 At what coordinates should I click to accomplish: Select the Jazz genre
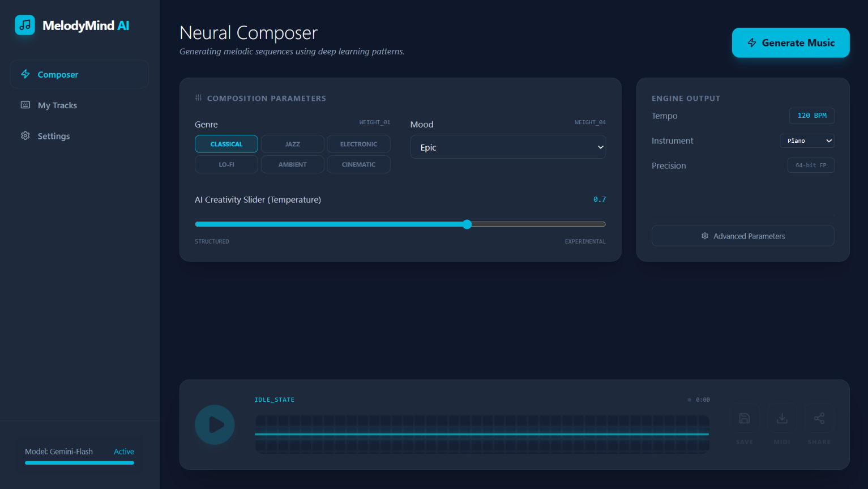tap(293, 144)
